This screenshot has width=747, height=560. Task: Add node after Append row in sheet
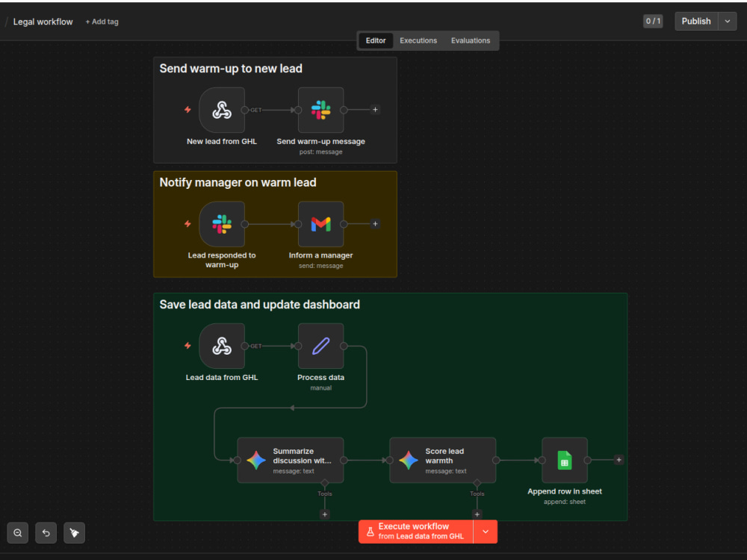[x=619, y=460]
